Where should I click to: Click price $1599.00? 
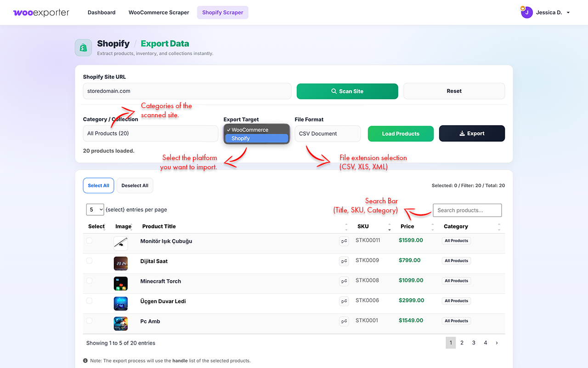(x=411, y=240)
